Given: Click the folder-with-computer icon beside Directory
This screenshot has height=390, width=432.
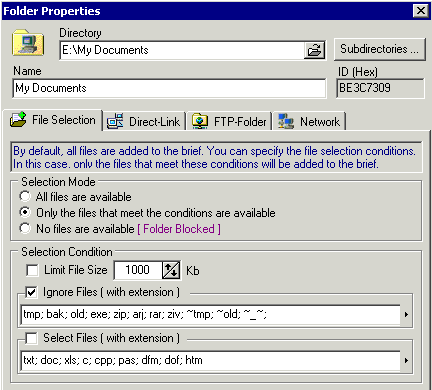Looking at the screenshot, I should coord(28,43).
